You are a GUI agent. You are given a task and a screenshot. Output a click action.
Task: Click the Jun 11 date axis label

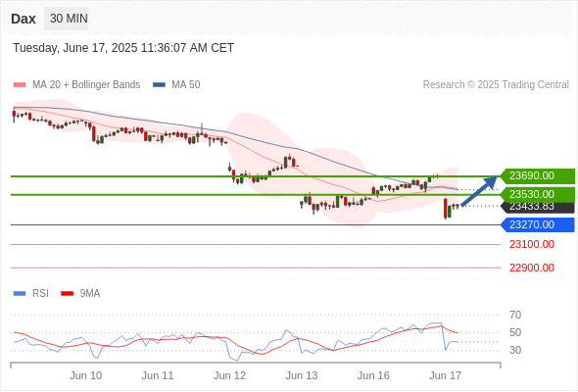click(158, 375)
